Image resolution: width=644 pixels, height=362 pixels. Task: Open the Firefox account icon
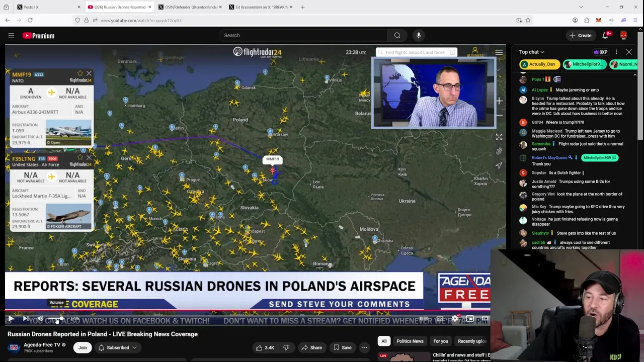pyautogui.click(x=575, y=20)
